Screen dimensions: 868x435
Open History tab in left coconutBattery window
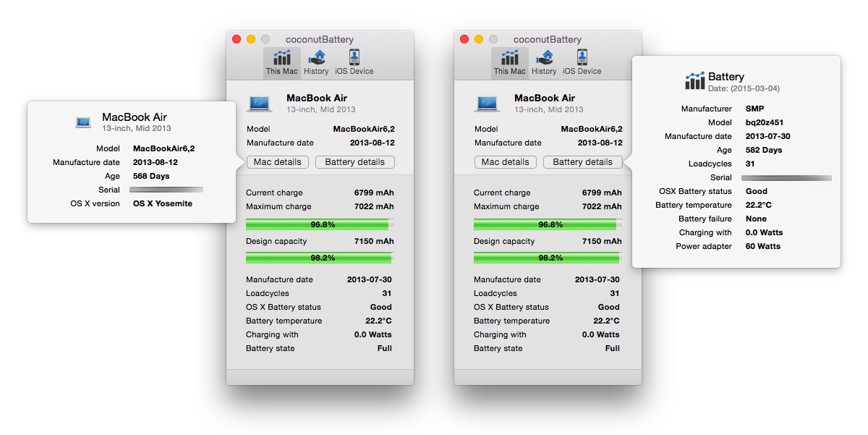(316, 62)
